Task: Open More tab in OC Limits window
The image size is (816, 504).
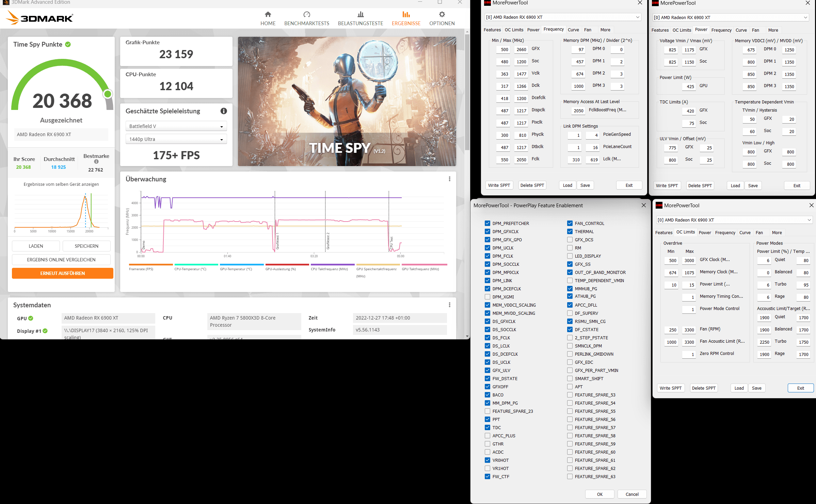Action: pos(777,232)
